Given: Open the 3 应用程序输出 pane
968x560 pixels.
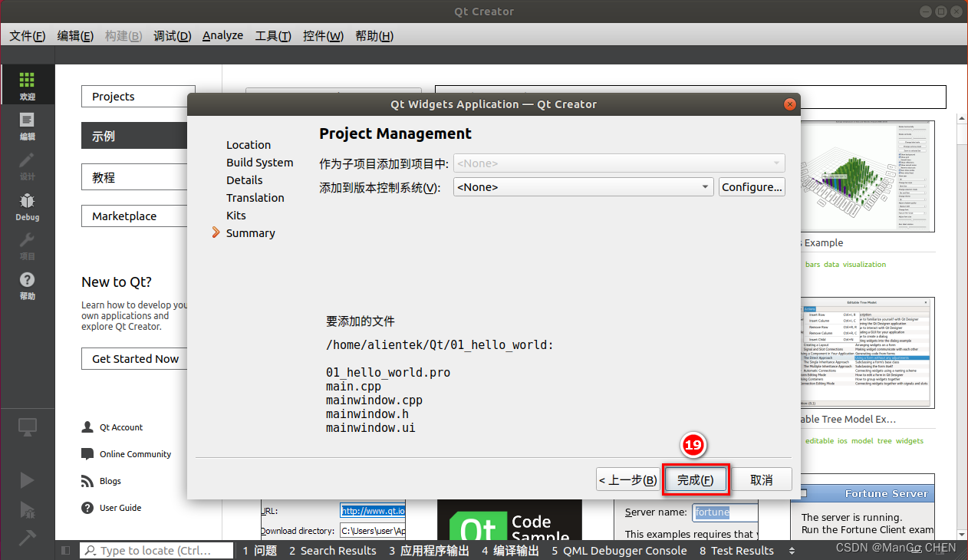Looking at the screenshot, I should pos(429,550).
